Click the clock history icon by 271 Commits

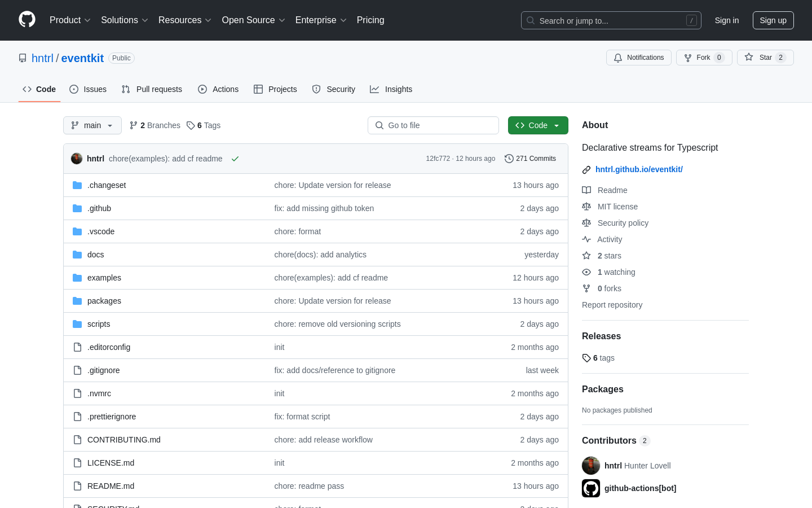tap(509, 159)
